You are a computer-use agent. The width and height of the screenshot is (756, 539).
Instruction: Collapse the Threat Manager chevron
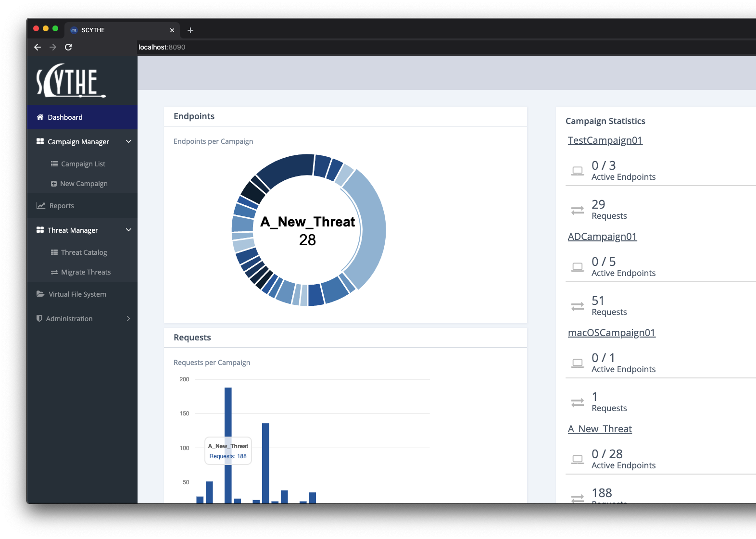click(128, 230)
